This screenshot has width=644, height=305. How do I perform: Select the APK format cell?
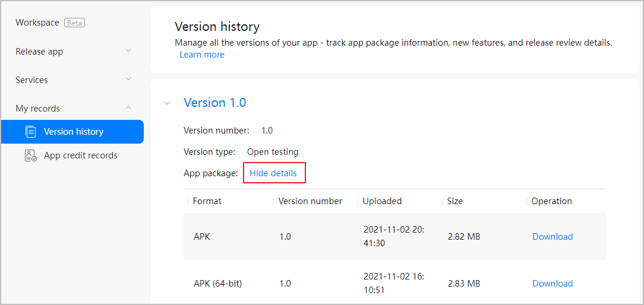(x=201, y=237)
